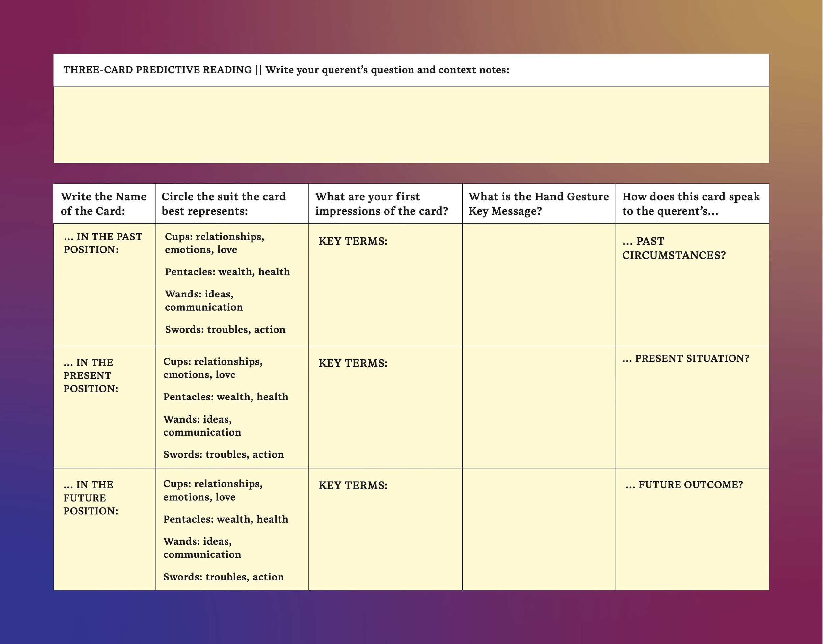Image resolution: width=823 pixels, height=644 pixels.
Task: Circle 'Swords: troubles, action' in the Present row
Action: [224, 454]
